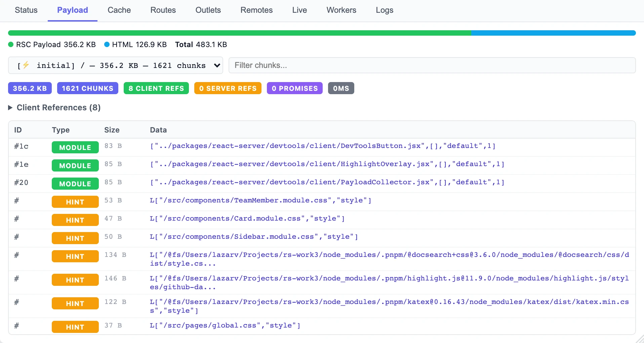This screenshot has height=343, width=644.
Task: Click the blue HTML segment of the size bar
Action: [x=553, y=33]
